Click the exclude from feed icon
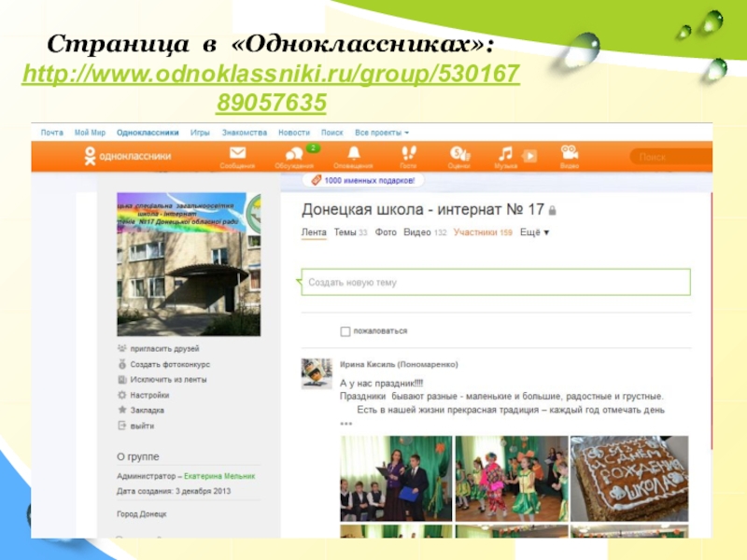747x560 pixels. coord(122,380)
